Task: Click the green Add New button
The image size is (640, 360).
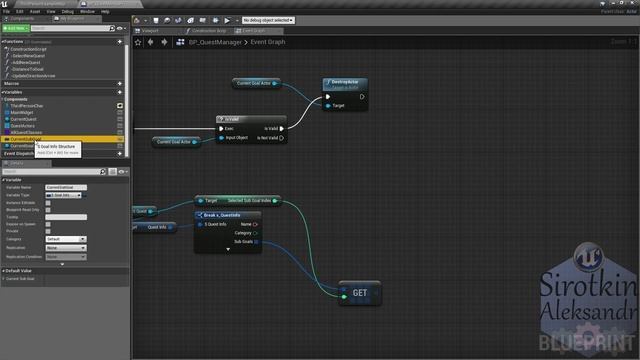Action: click(x=16, y=28)
